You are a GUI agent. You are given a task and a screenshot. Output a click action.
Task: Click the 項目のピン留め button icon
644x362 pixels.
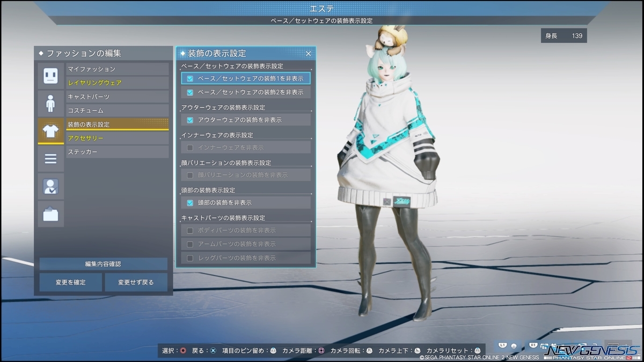click(x=273, y=351)
